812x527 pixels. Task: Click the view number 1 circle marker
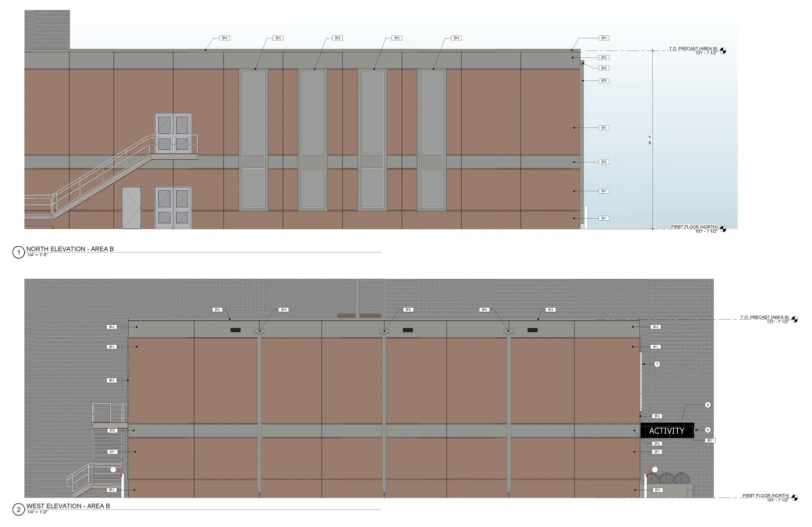click(18, 253)
